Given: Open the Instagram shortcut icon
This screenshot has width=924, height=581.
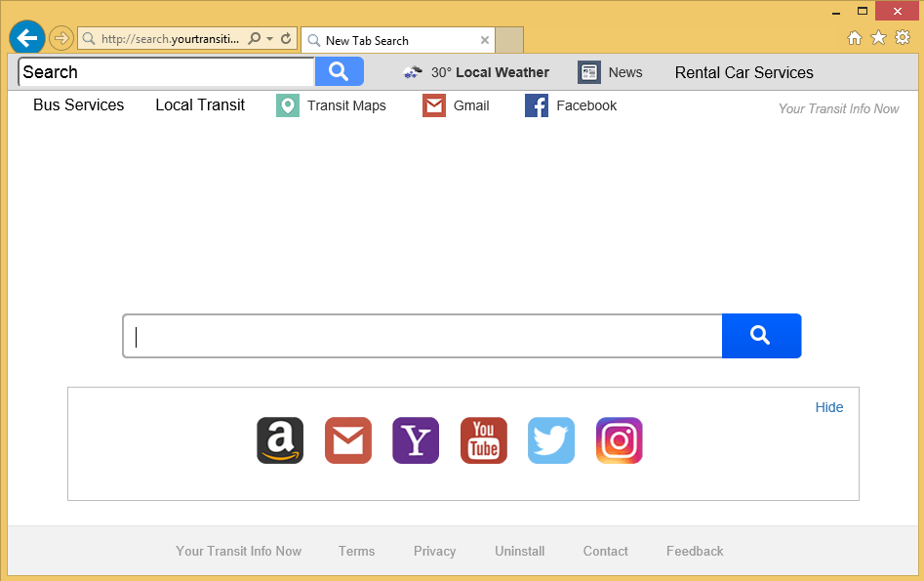Looking at the screenshot, I should tap(620, 440).
